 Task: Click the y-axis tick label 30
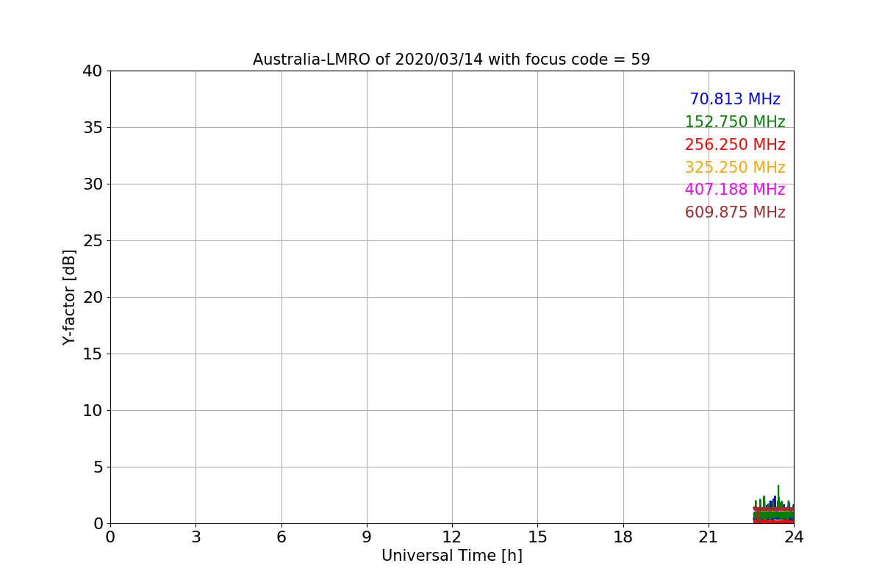coord(93,184)
